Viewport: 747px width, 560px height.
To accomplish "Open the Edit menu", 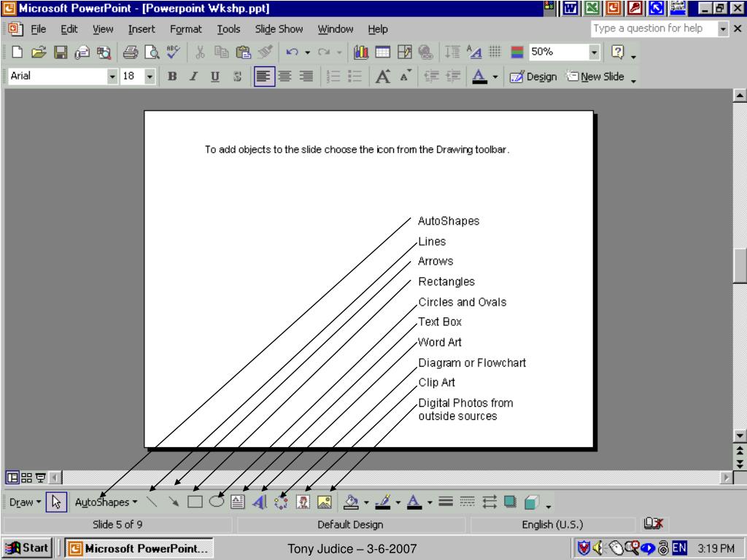I will pyautogui.click(x=69, y=29).
